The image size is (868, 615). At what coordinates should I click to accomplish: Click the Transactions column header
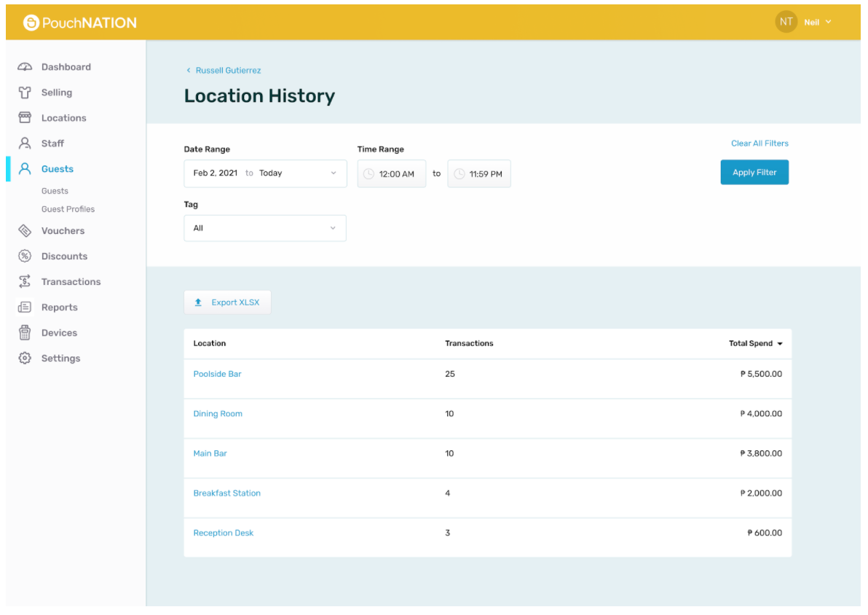click(469, 343)
